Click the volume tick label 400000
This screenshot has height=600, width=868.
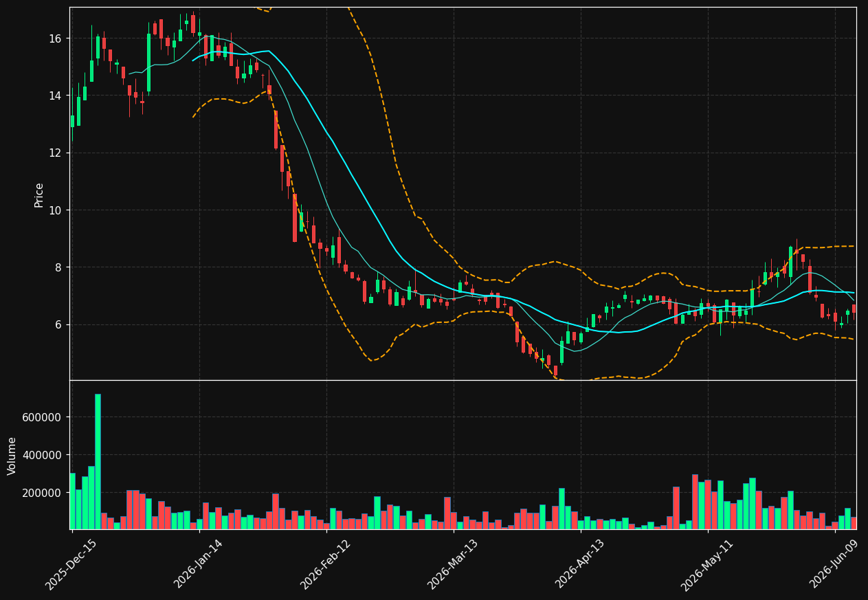click(x=43, y=455)
